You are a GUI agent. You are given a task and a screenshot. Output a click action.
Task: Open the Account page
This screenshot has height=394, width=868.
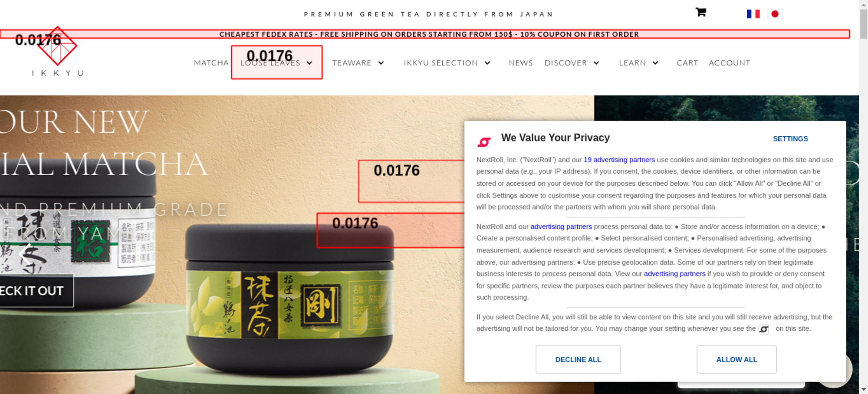730,63
